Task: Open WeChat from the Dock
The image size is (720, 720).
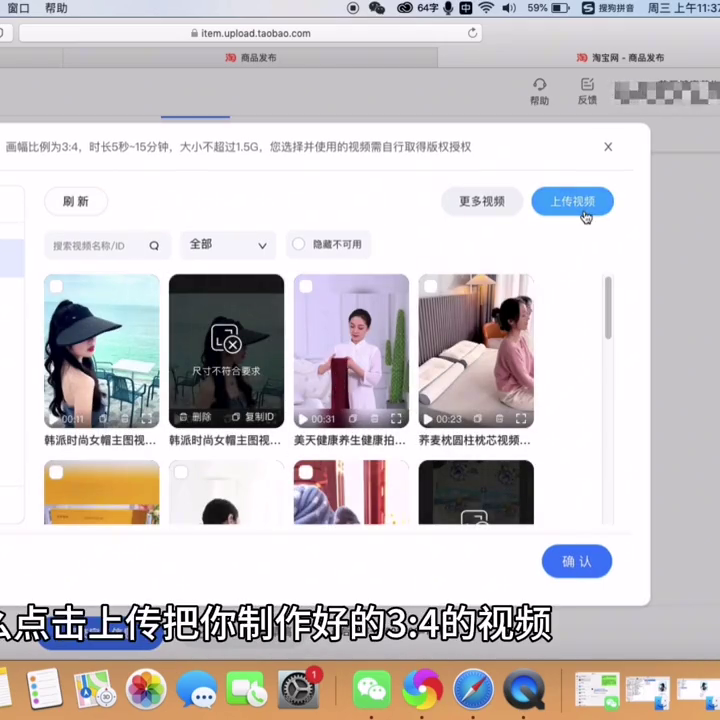Action: (x=372, y=689)
